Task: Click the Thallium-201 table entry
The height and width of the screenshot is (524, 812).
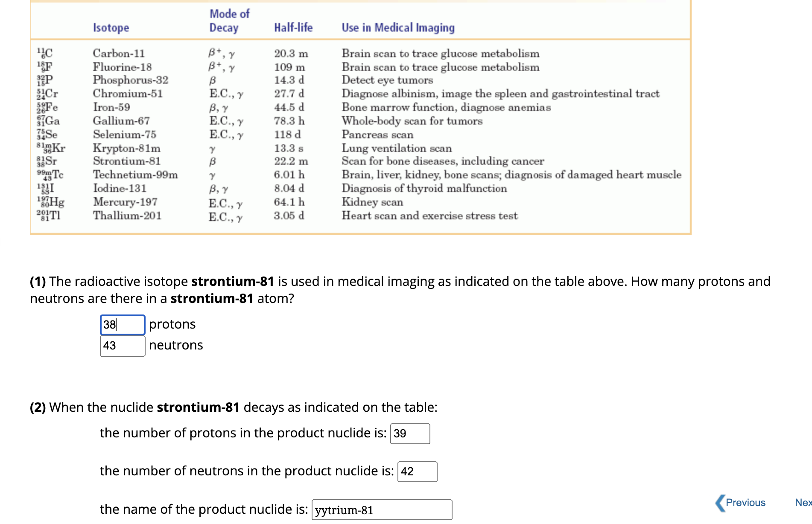Action: tap(127, 215)
